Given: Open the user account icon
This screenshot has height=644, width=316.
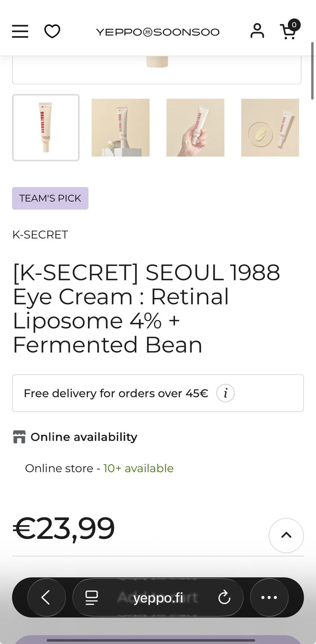Looking at the screenshot, I should click(257, 31).
